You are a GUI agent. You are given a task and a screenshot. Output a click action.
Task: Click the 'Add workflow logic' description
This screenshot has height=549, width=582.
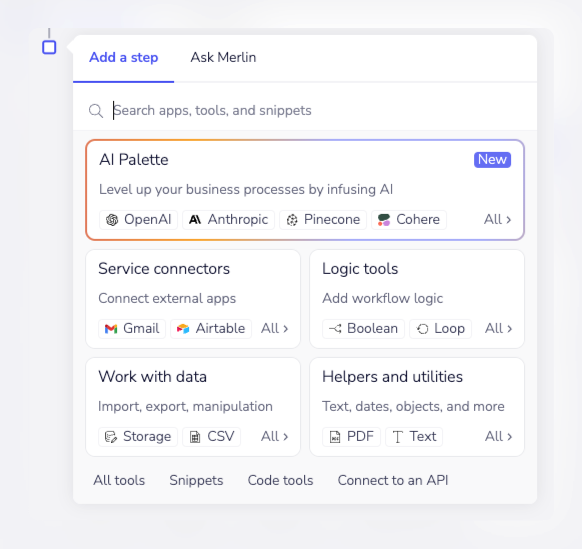[382, 298]
